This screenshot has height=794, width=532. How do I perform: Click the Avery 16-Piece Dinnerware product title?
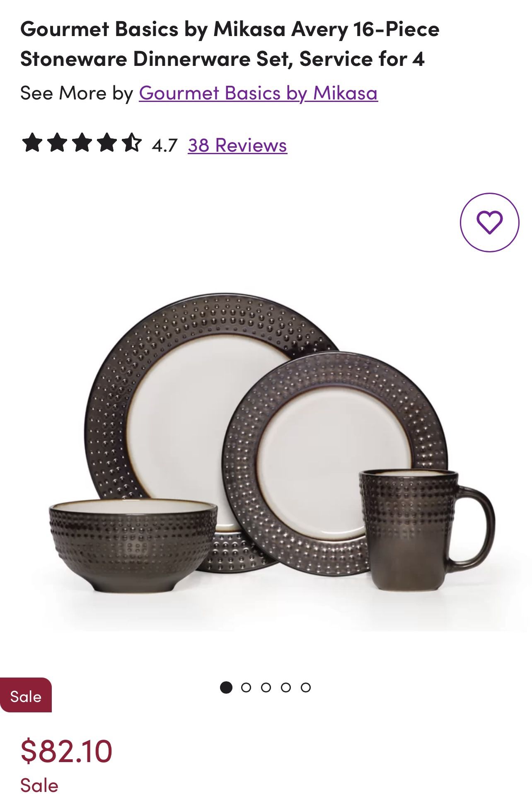(x=230, y=44)
